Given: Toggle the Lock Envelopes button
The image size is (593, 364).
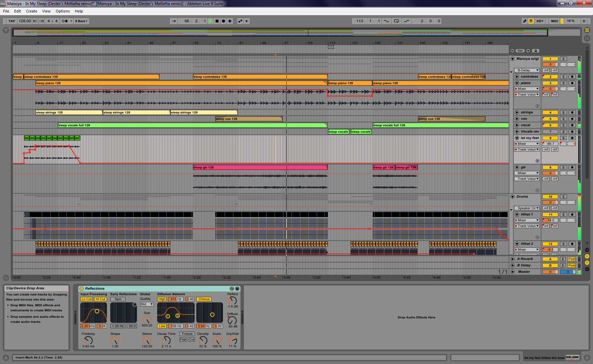Looking at the screenshot, I should pyautogui.click(x=536, y=51).
